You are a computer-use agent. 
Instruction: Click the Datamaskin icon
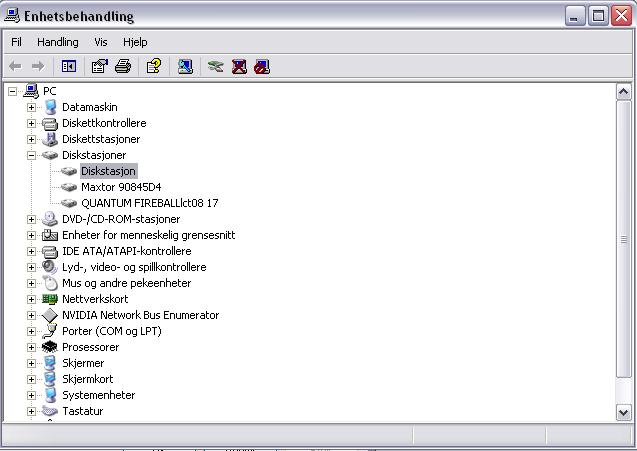pyautogui.click(x=50, y=107)
